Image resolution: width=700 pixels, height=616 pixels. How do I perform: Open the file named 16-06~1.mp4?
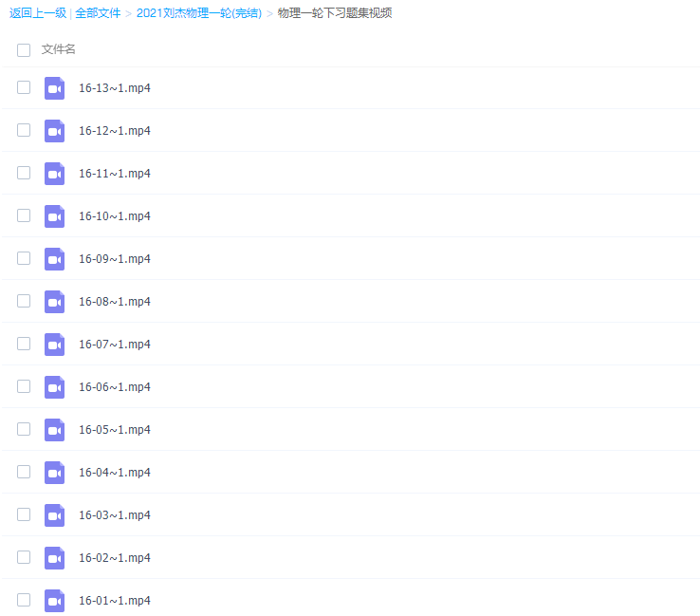click(114, 387)
